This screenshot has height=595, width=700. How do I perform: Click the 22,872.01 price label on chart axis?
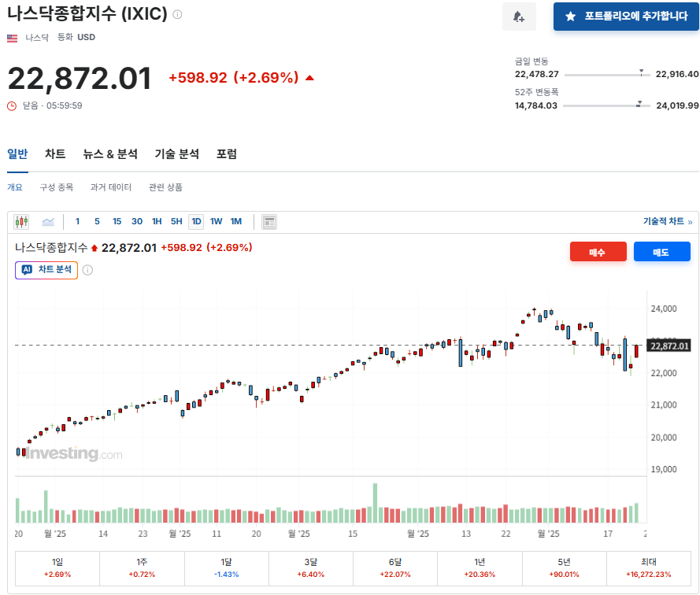[669, 346]
